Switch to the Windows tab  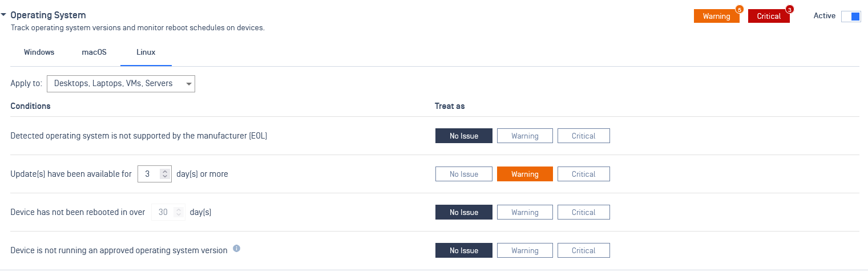[x=39, y=52]
